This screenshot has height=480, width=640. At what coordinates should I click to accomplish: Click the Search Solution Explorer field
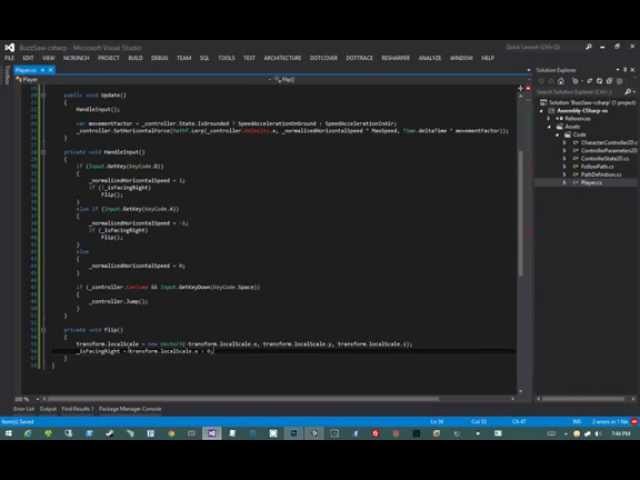click(580, 92)
